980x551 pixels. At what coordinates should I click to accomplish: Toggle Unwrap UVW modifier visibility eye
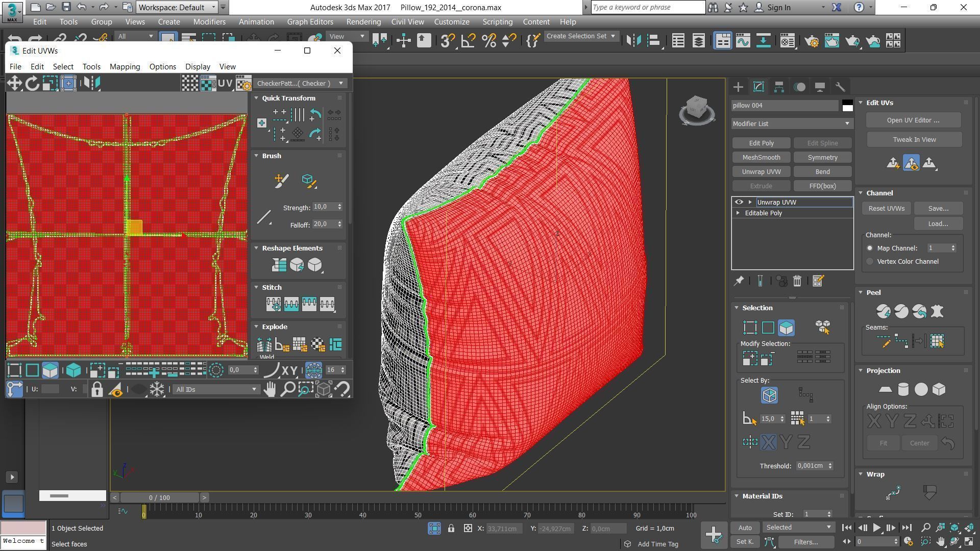[x=739, y=202]
